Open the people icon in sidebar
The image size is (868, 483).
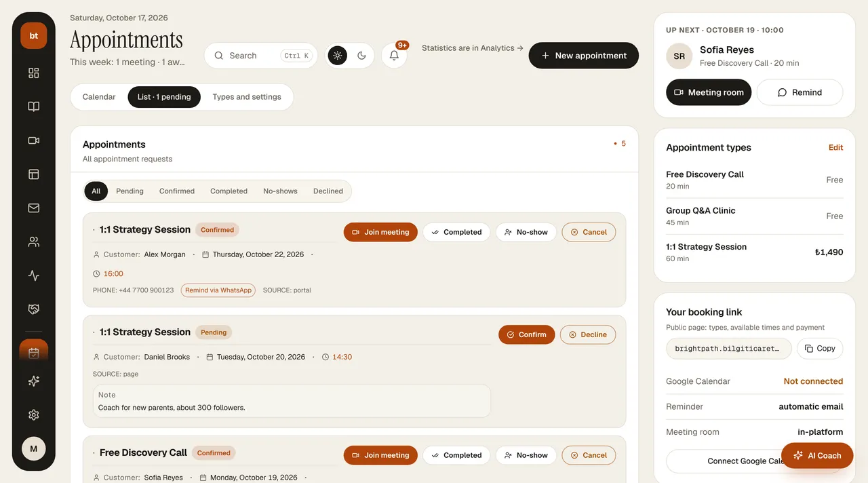tap(34, 241)
